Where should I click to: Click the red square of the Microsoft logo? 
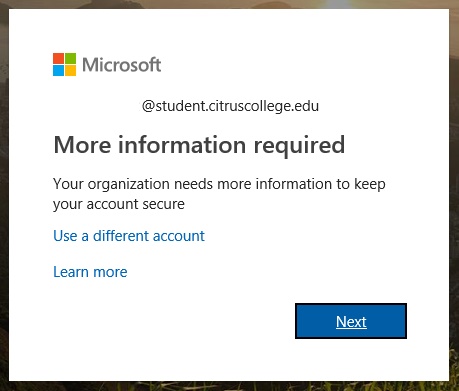(x=58, y=58)
